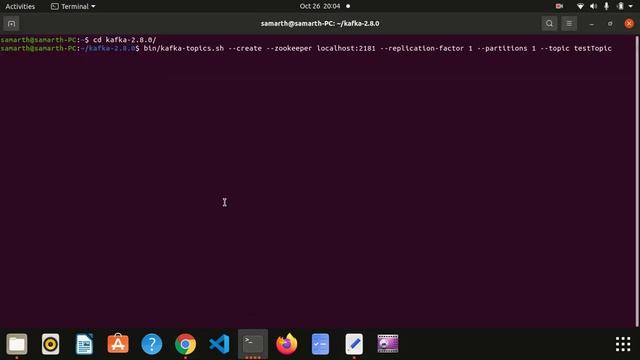Open the Wi-Fi network indicator

click(x=580, y=6)
